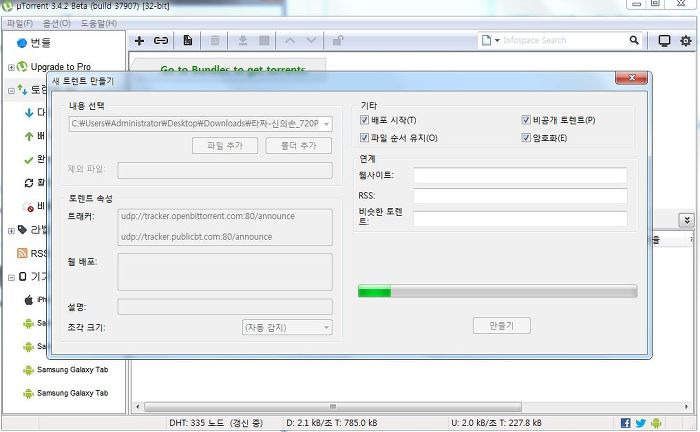Image resolution: width=700 pixels, height=432 pixels.
Task: Click the 비슷한 토렌트 input field
Action: [520, 219]
